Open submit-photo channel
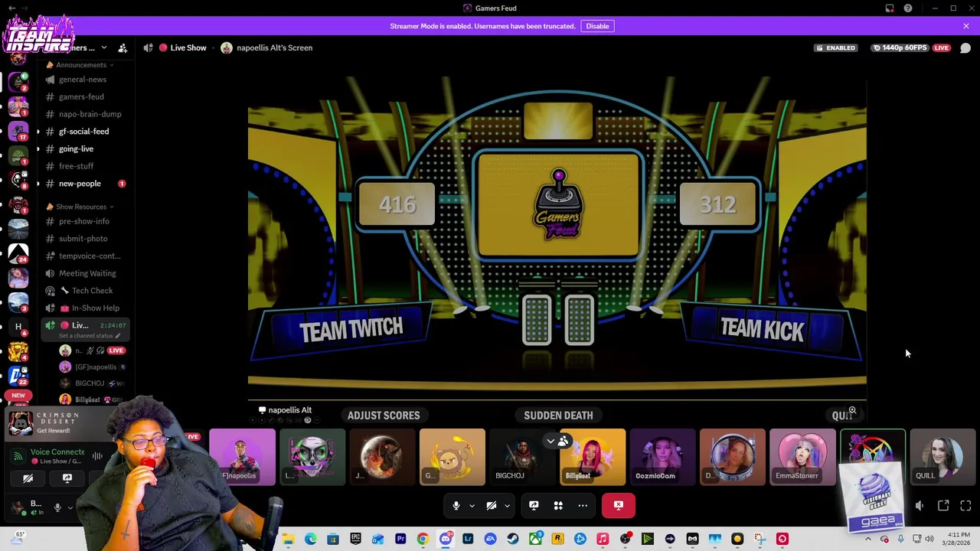 (x=84, y=239)
